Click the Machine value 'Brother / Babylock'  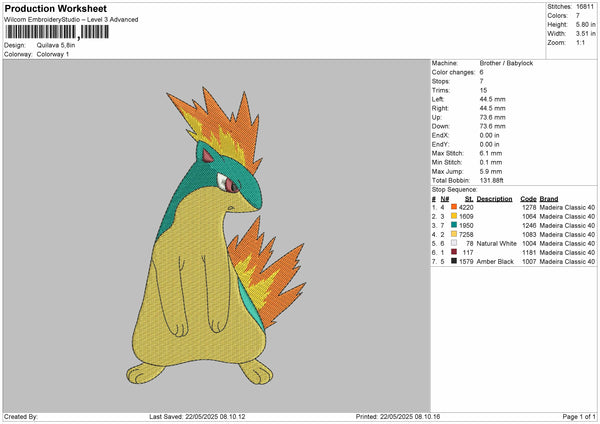coord(506,63)
